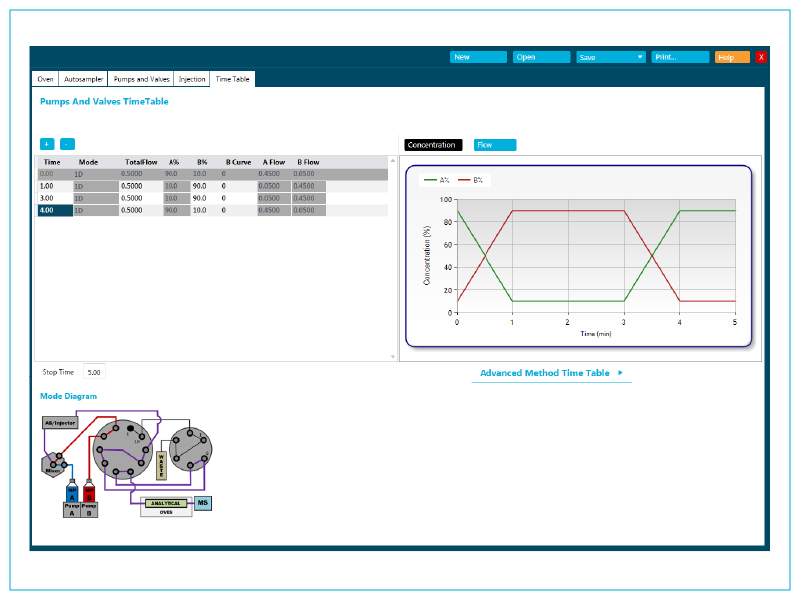Open the Pumps and Valves tab
Image resolution: width=800 pixels, height=600 pixels.
[x=141, y=78]
